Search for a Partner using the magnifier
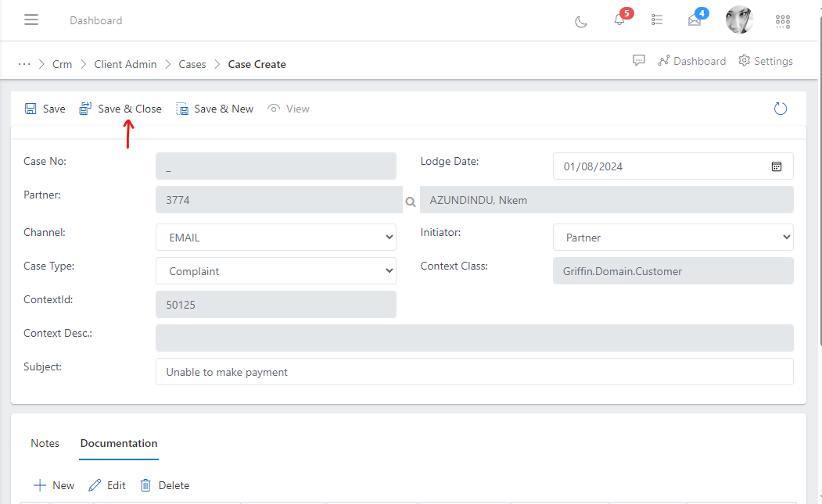The image size is (822, 504). pos(411,202)
